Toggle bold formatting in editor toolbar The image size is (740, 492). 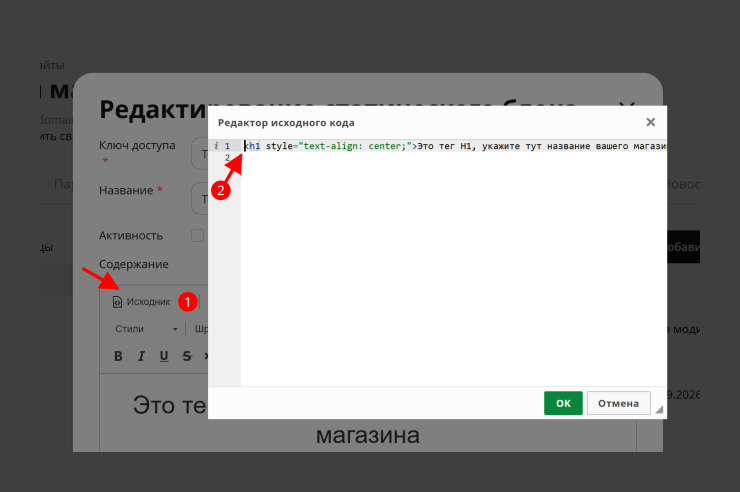(118, 356)
